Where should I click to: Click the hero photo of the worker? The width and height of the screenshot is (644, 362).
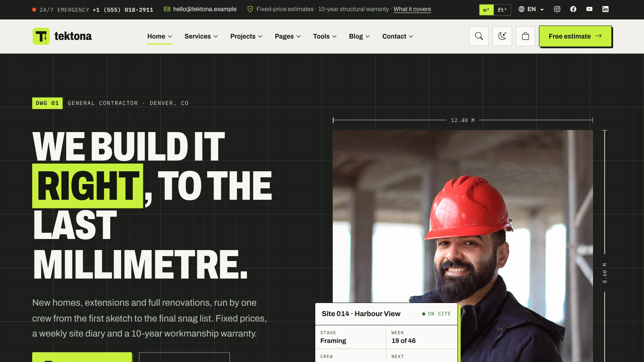(463, 217)
